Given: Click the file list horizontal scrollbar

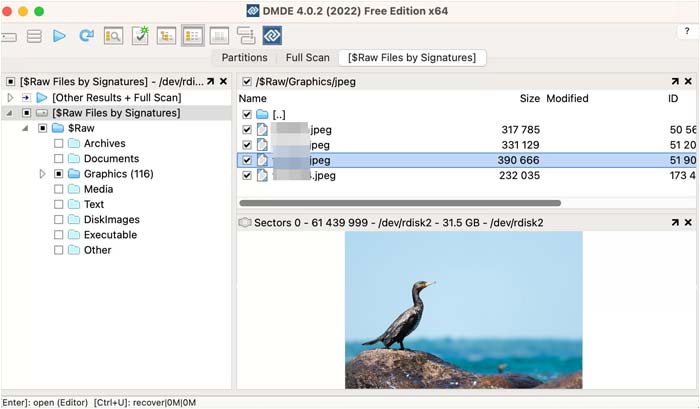Looking at the screenshot, I should point(400,203).
